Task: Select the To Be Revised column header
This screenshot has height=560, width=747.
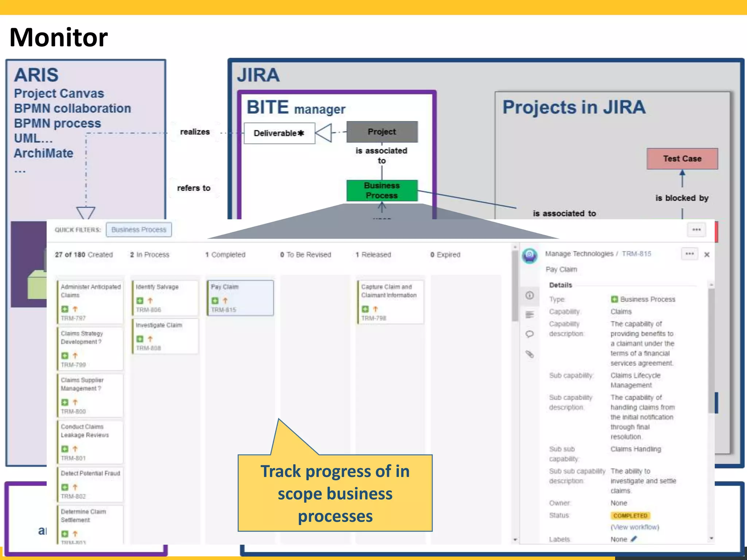Action: point(306,254)
